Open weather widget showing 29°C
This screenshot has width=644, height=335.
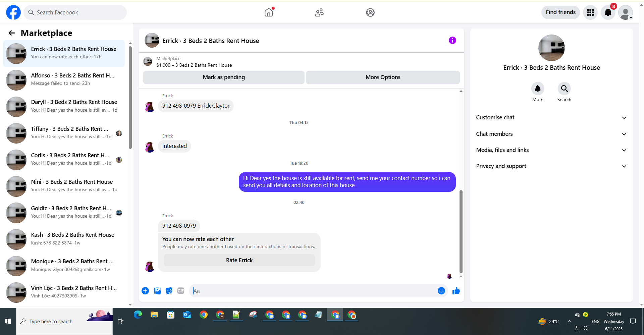click(x=549, y=321)
